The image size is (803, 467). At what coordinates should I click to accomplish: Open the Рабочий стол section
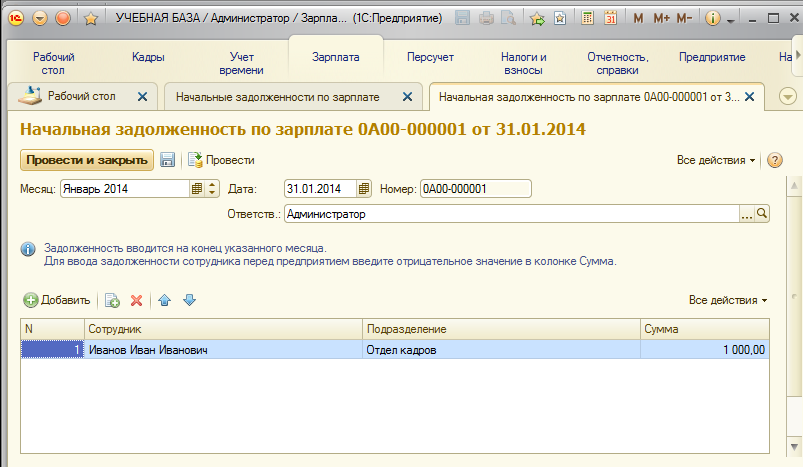[x=53, y=63]
